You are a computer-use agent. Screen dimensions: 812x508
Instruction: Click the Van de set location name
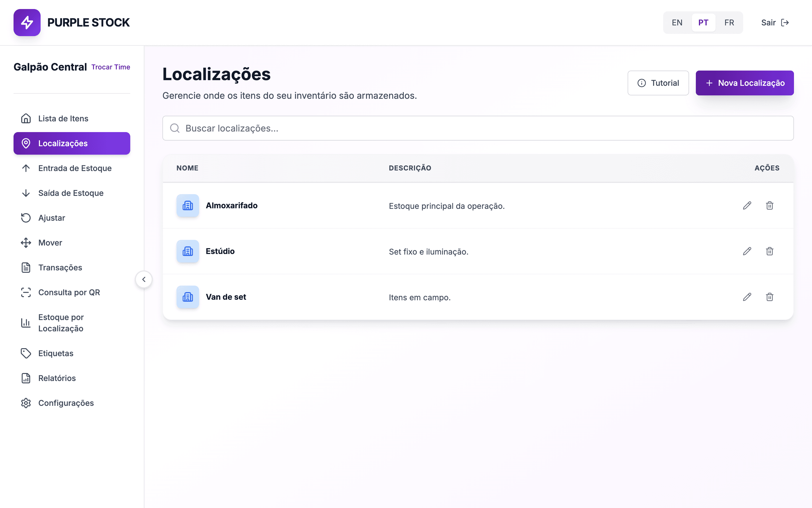226,297
